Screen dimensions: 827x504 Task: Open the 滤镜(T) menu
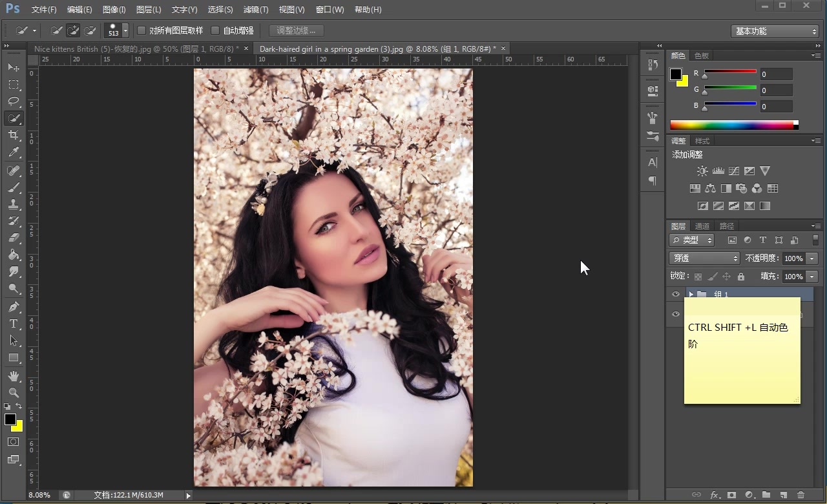[256, 10]
